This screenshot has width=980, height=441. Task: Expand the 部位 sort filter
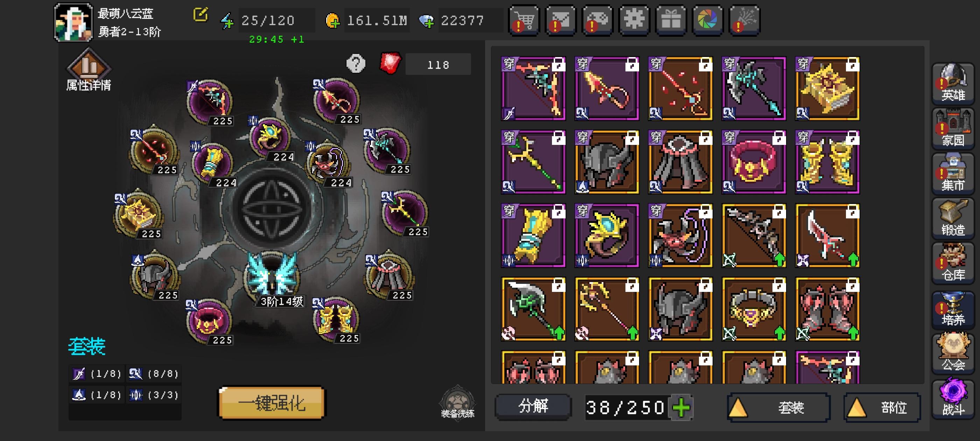[x=882, y=408]
